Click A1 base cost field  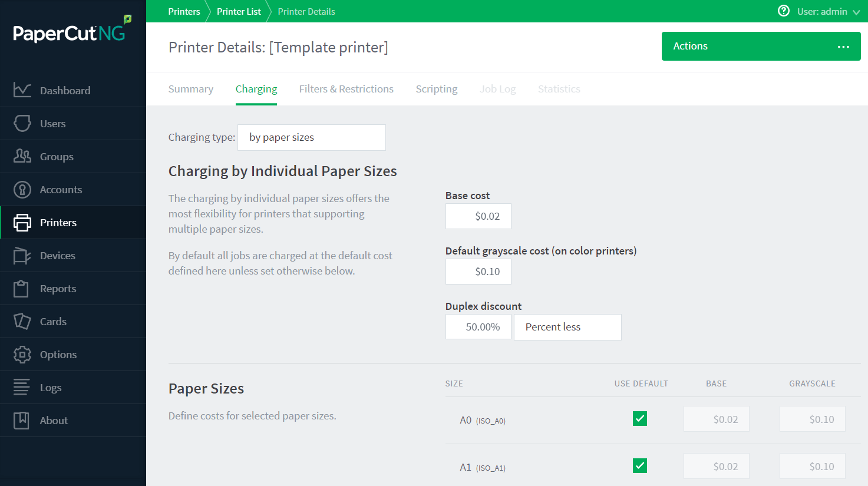(717, 466)
